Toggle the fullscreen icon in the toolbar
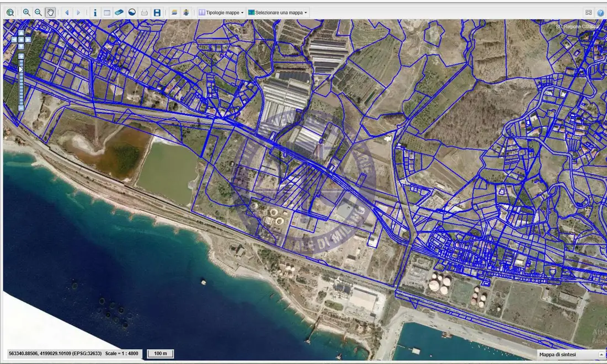This screenshot has height=364, width=607. 588,12
